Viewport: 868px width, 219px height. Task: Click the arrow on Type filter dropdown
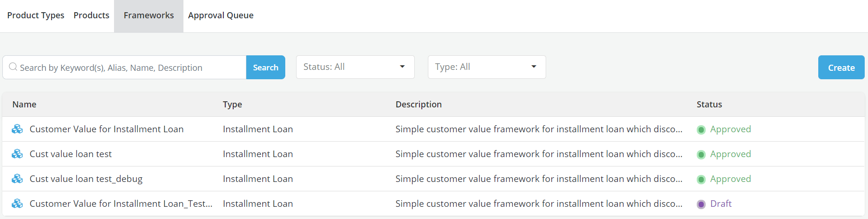tap(533, 67)
